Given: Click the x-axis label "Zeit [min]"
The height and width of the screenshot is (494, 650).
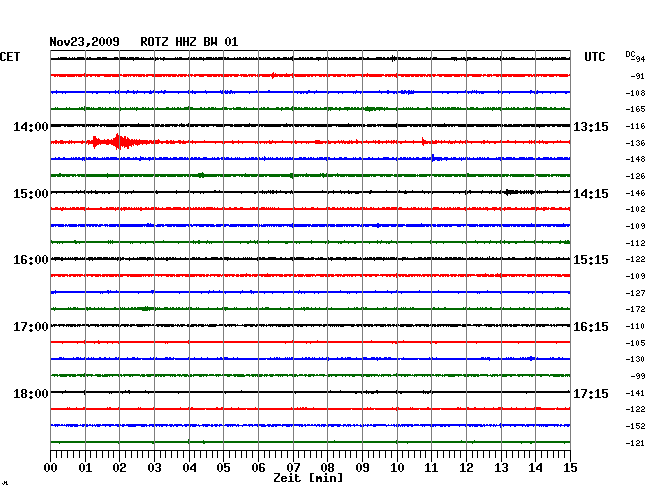Looking at the screenshot, I should click(x=308, y=478).
